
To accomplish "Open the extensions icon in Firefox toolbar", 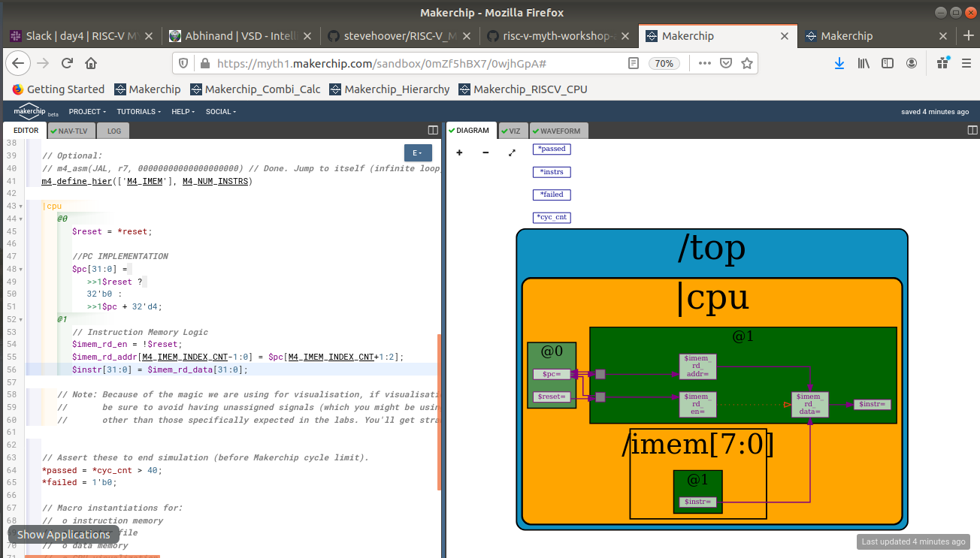I will (x=943, y=63).
